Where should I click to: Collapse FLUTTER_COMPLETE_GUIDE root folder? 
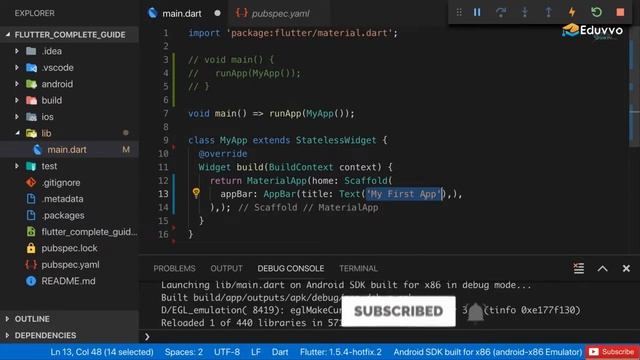coord(8,35)
